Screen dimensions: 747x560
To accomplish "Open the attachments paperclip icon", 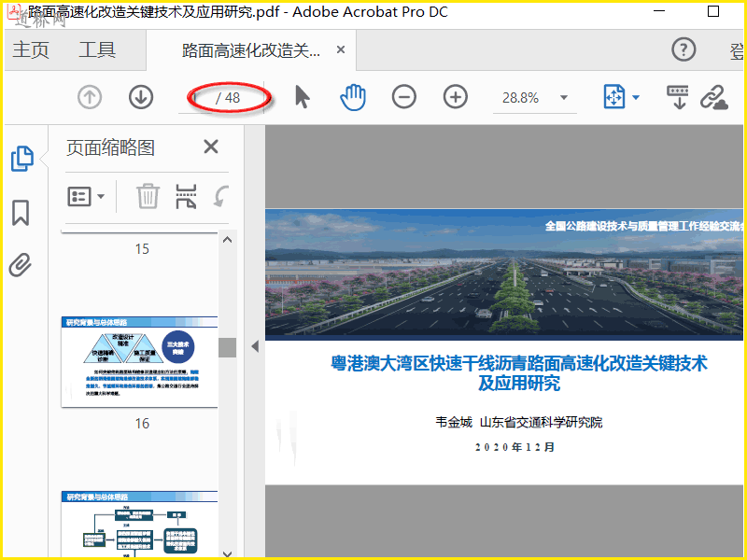I will [20, 265].
